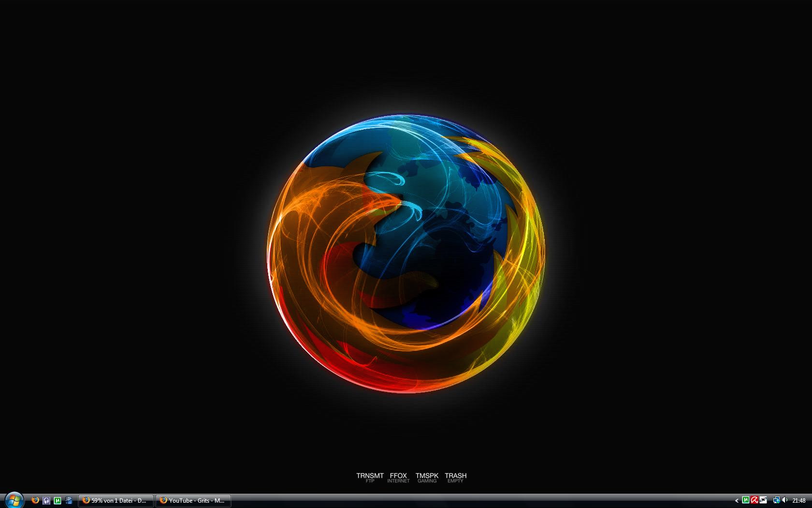Click the 21:48 taskbar clock
The width and height of the screenshot is (812, 508).
click(799, 501)
